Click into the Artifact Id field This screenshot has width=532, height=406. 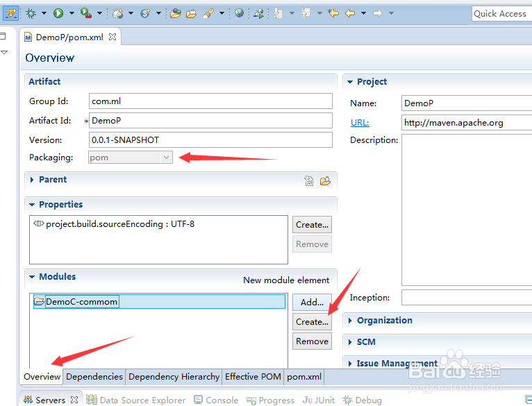[210, 120]
